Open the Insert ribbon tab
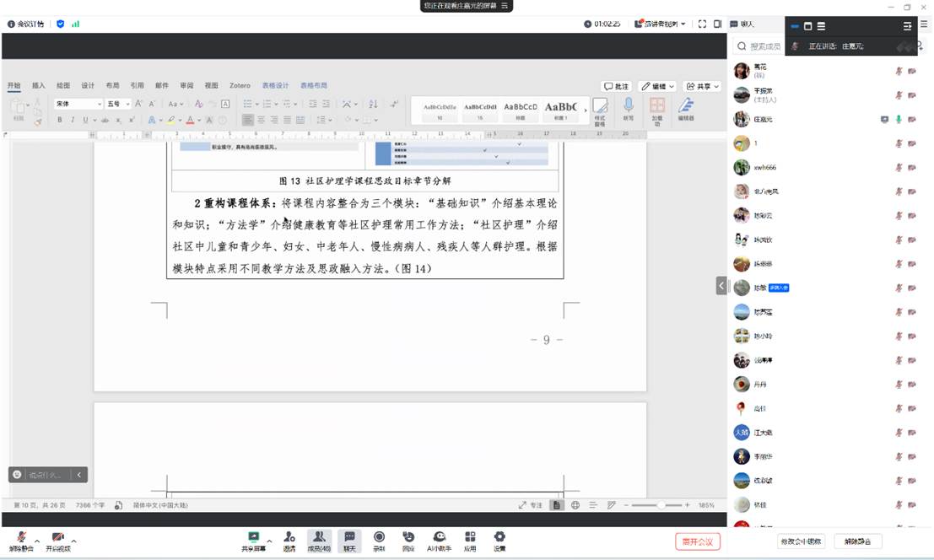Image resolution: width=934 pixels, height=560 pixels. point(38,86)
